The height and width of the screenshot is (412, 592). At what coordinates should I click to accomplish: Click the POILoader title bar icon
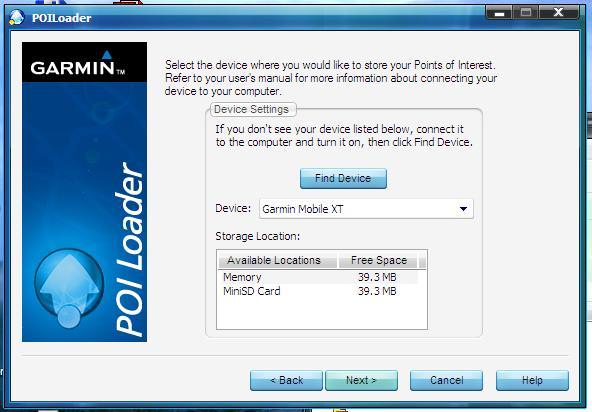(17, 18)
